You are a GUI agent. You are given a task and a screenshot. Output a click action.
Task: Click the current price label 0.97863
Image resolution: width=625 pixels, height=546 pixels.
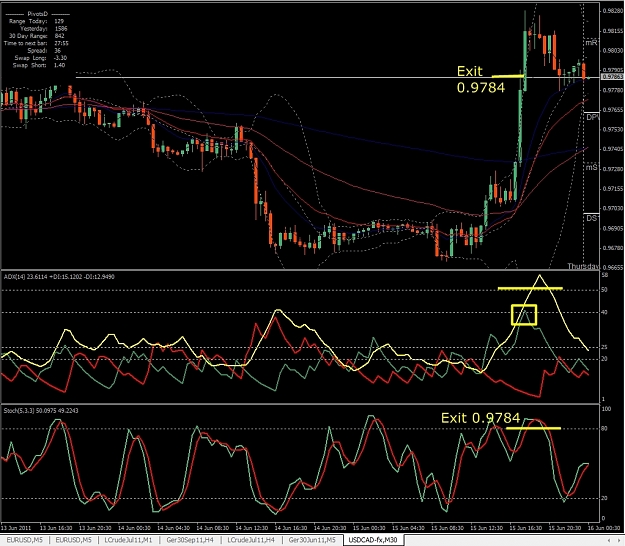coord(612,77)
